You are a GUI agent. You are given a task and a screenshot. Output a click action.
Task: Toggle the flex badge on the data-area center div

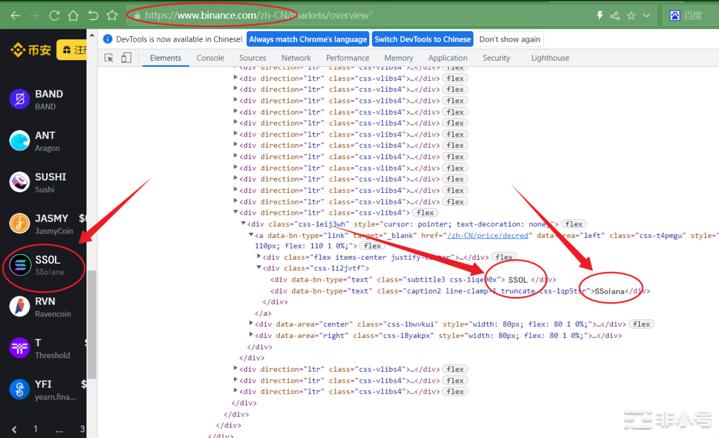click(x=641, y=324)
